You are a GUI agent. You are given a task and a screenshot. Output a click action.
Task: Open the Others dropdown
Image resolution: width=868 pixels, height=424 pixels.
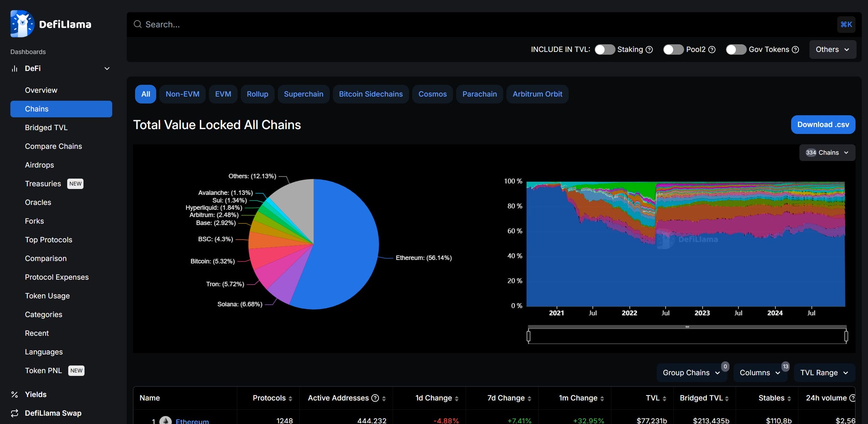click(x=833, y=49)
